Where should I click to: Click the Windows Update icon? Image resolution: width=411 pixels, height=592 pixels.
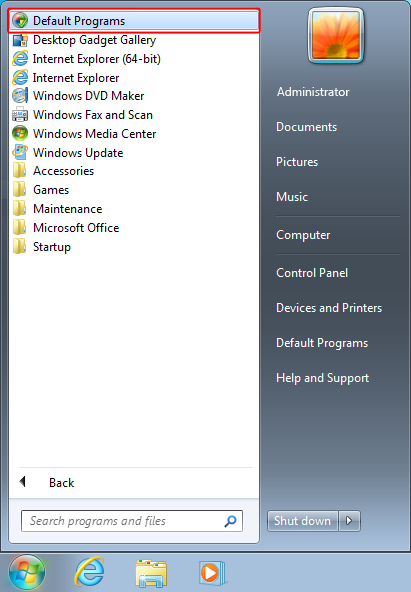point(20,153)
